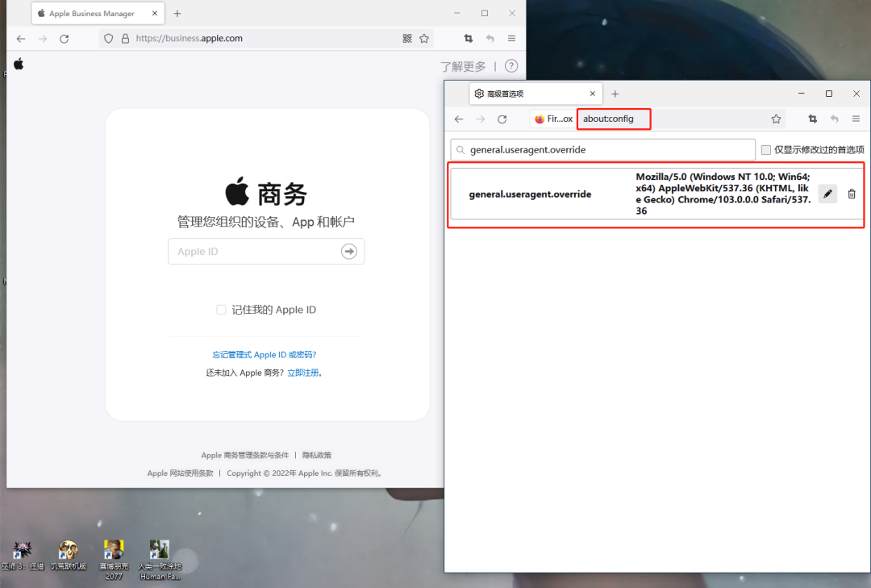The width and height of the screenshot is (871, 588).
Task: Toggle remember my Apple ID checkbox
Action: pos(221,310)
